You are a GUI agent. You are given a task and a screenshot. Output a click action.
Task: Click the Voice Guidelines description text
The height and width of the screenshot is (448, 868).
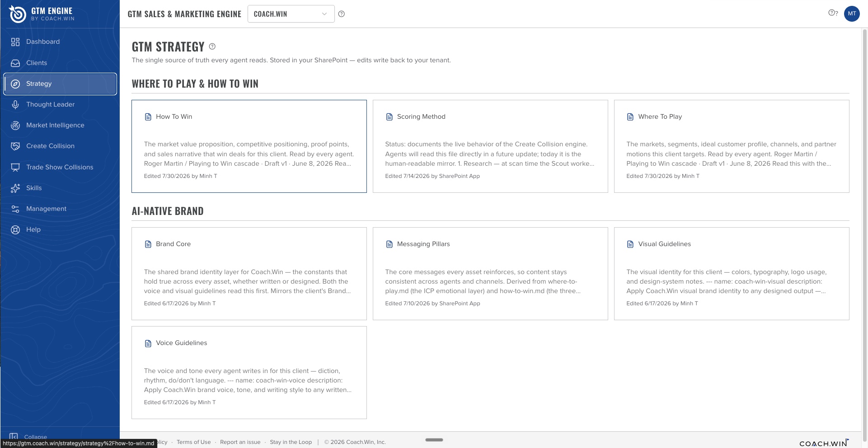[248, 380]
